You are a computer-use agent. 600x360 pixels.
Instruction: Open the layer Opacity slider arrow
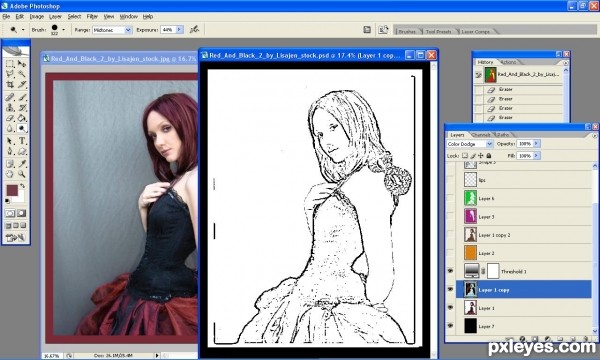click(x=536, y=143)
